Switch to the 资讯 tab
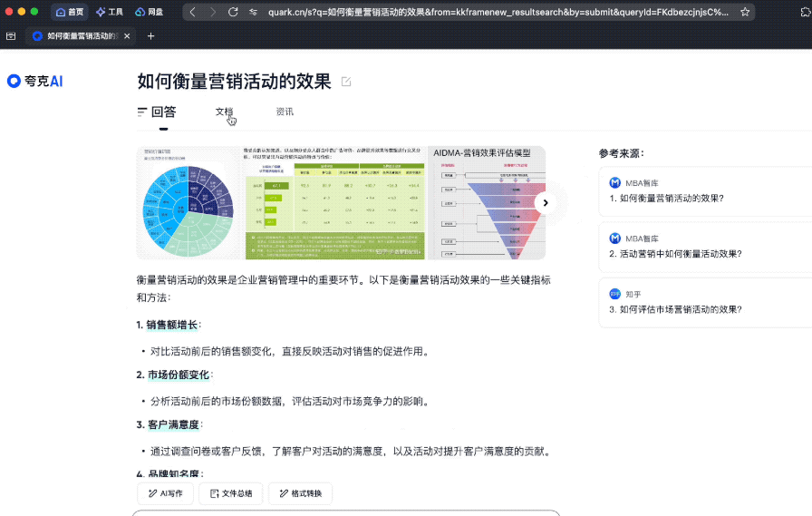812x516 pixels. click(x=285, y=112)
